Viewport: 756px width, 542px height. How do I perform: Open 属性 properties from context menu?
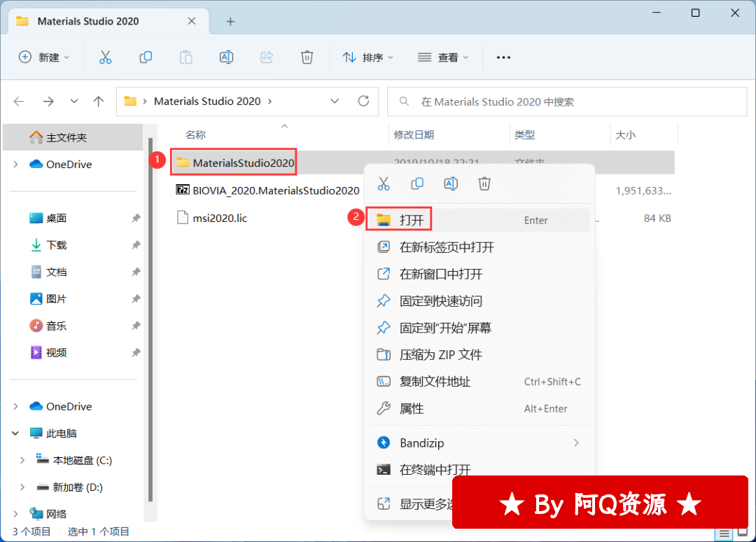click(x=412, y=408)
